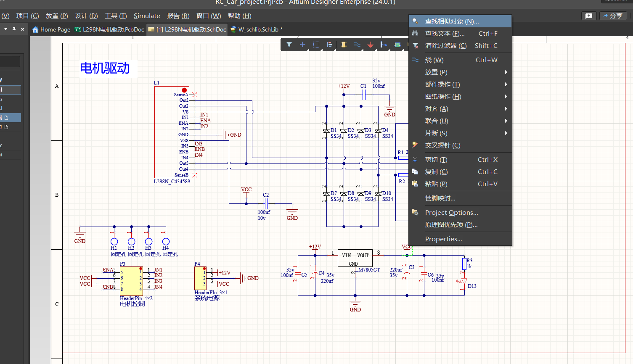Open 原理图优先项 (P)... menu entry
The width and height of the screenshot is (633, 364).
[460, 224]
